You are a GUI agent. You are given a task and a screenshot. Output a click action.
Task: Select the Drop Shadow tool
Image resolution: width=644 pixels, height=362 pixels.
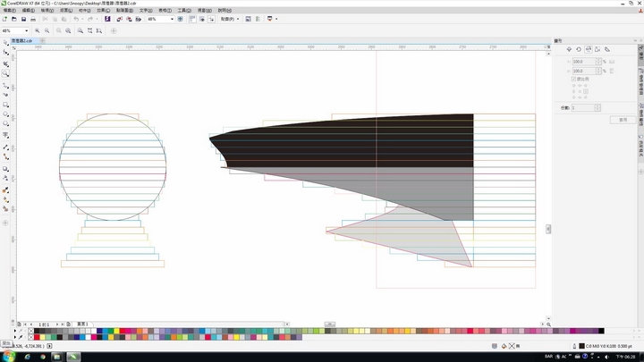pyautogui.click(x=5, y=169)
